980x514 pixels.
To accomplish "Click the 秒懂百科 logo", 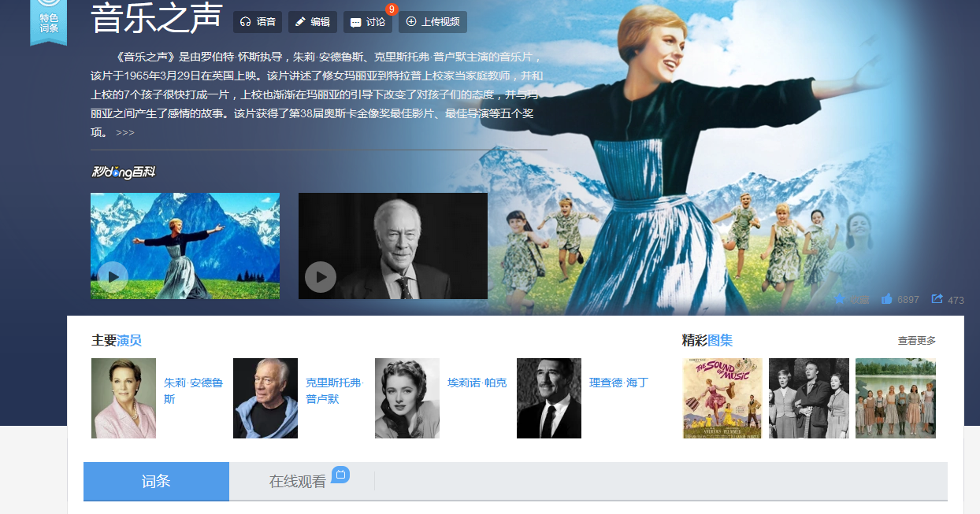I will pos(124,171).
